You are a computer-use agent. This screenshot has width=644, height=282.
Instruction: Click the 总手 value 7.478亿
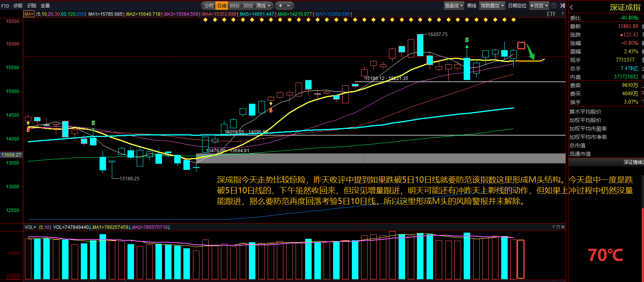[x=629, y=68]
